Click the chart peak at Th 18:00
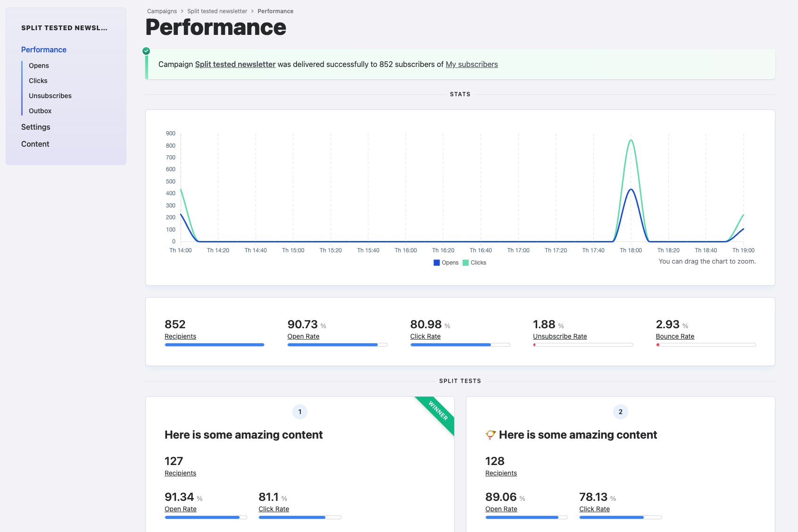This screenshot has width=798, height=532. tap(631, 140)
